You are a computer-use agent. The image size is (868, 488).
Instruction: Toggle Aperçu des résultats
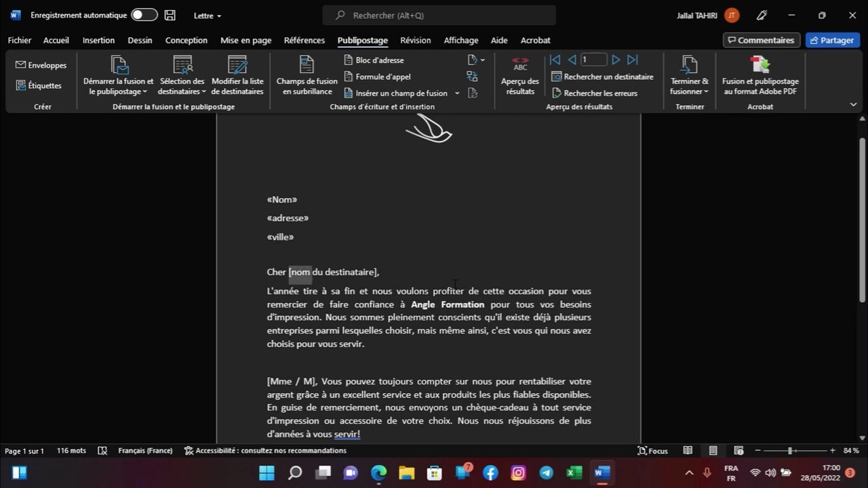(520, 76)
